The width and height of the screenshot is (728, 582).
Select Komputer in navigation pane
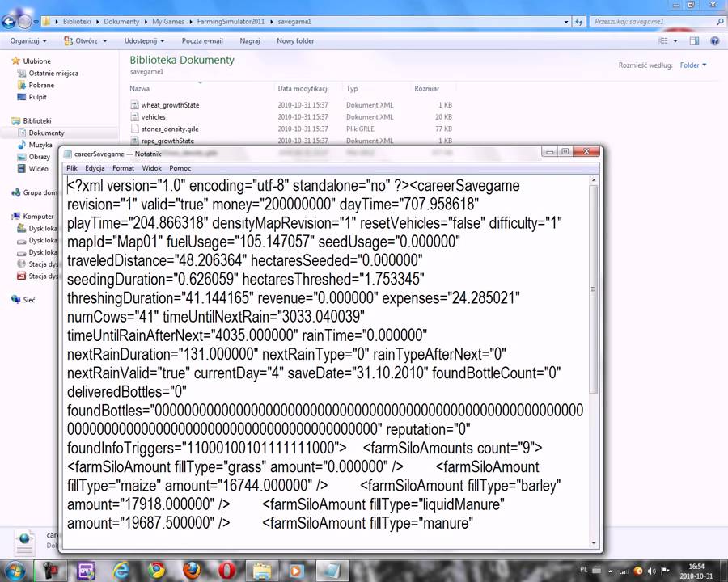tap(38, 217)
